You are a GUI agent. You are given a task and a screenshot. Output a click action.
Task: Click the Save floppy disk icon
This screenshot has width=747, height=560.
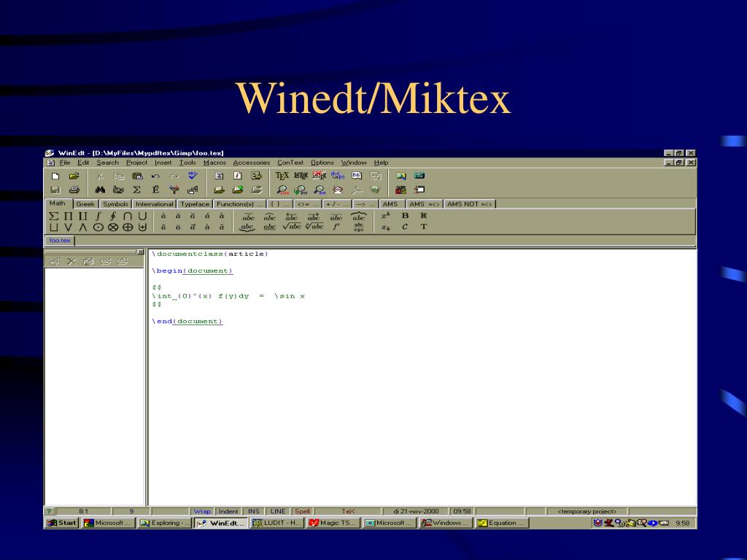[x=55, y=190]
